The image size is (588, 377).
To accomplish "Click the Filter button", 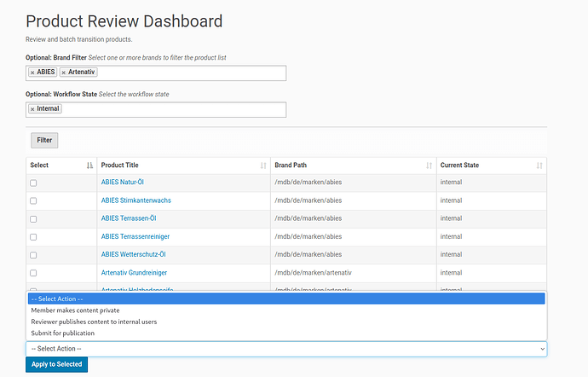I will click(x=44, y=140).
